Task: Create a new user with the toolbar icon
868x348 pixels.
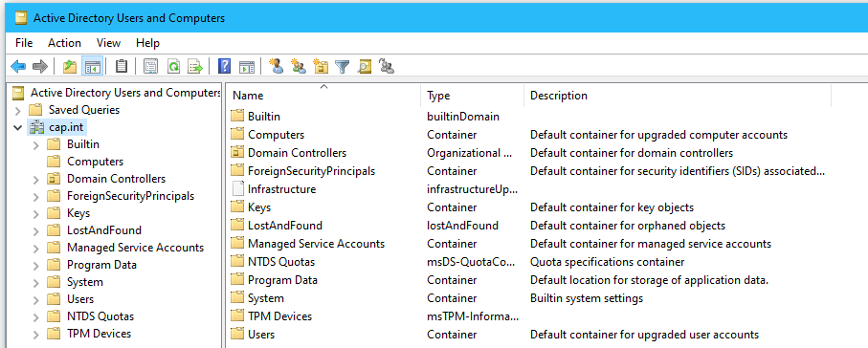Action: click(277, 67)
